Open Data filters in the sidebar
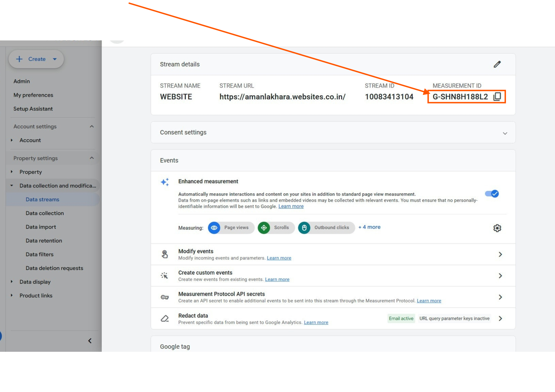Image resolution: width=555 pixels, height=392 pixels. pyautogui.click(x=39, y=254)
